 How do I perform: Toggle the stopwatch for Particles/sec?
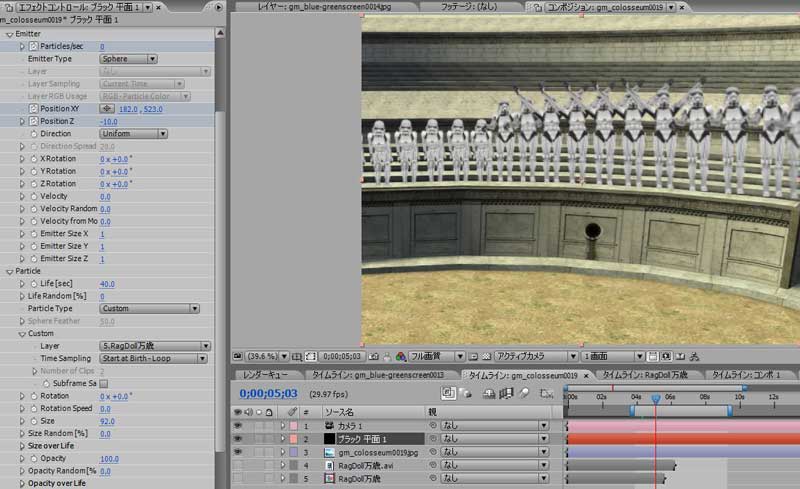[33, 46]
